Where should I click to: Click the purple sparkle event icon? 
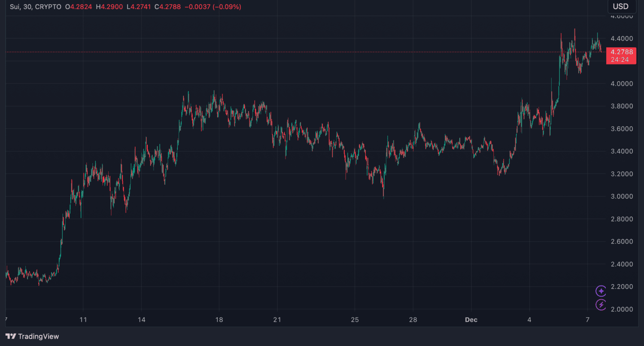[x=601, y=291]
